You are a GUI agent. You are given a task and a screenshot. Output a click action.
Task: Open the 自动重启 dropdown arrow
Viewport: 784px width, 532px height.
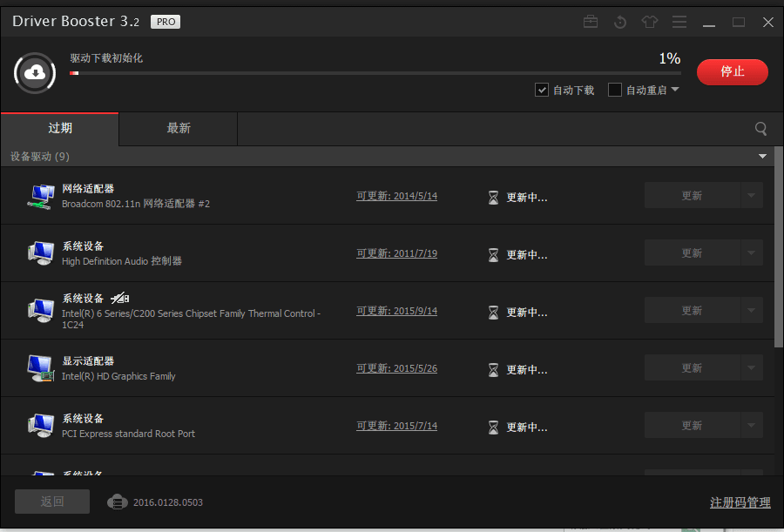(x=675, y=90)
